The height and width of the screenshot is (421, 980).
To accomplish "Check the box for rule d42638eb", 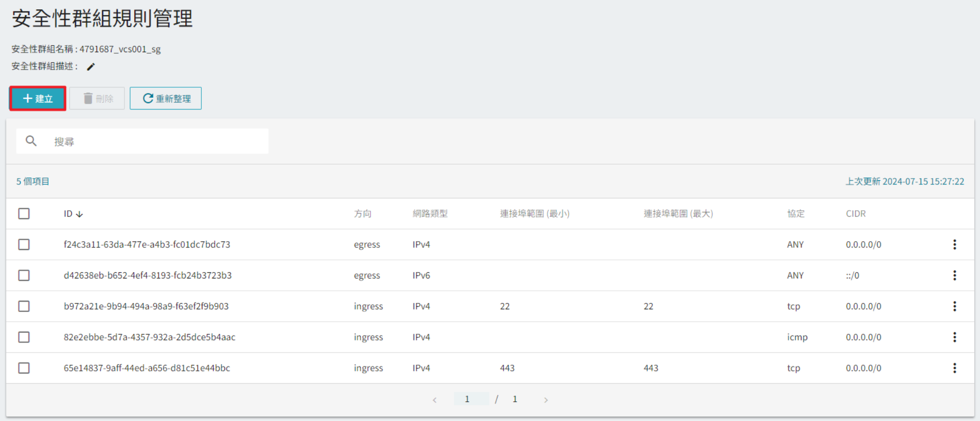I will (x=24, y=275).
